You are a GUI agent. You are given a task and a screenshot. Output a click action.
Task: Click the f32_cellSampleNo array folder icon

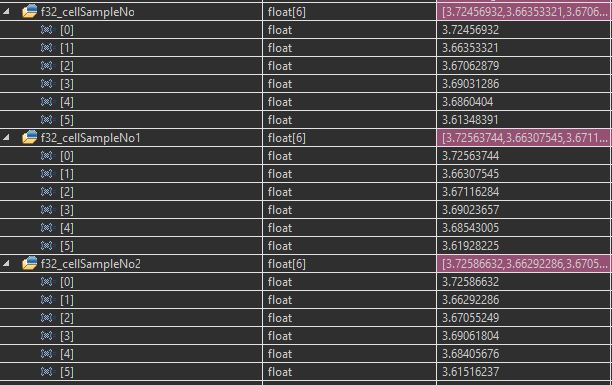click(x=30, y=12)
